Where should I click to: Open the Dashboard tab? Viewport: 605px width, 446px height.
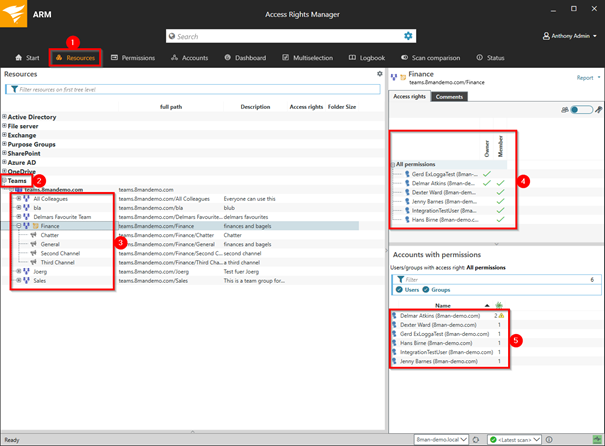245,58
